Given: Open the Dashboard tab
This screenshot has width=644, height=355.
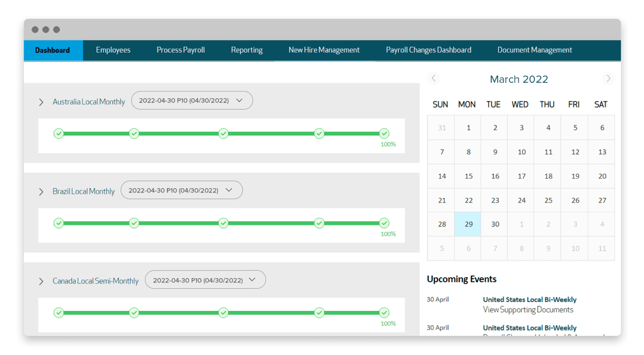Looking at the screenshot, I should 53,50.
